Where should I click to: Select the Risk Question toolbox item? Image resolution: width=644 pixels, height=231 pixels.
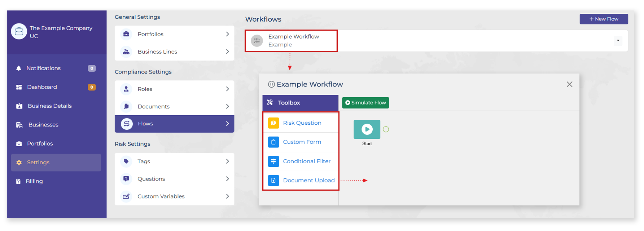click(301, 123)
